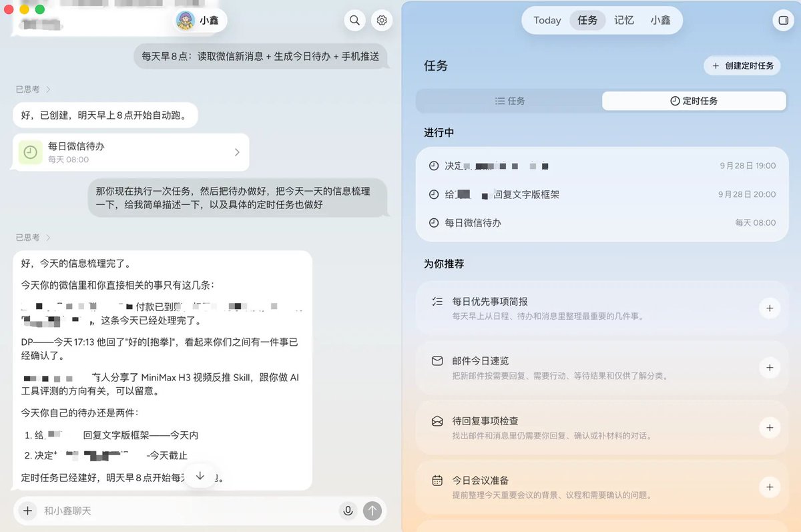Screen dimensions: 801x532
Task: Click the clock icon of the 回复文字版框架 task row
Action: [434, 194]
